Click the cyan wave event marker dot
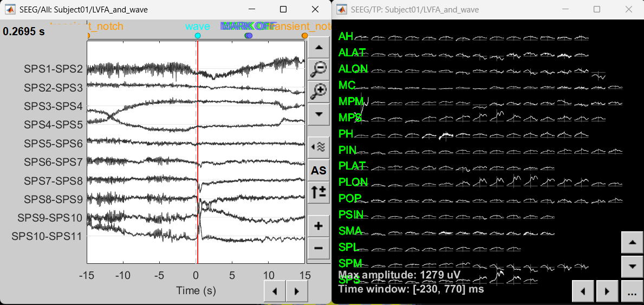This screenshot has height=305, width=644. click(x=198, y=36)
